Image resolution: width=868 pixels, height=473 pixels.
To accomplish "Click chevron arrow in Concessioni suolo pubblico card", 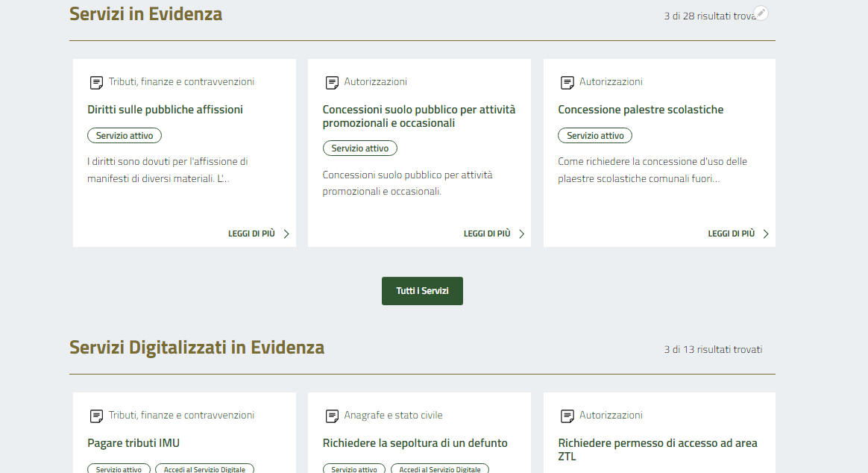I will tap(521, 234).
